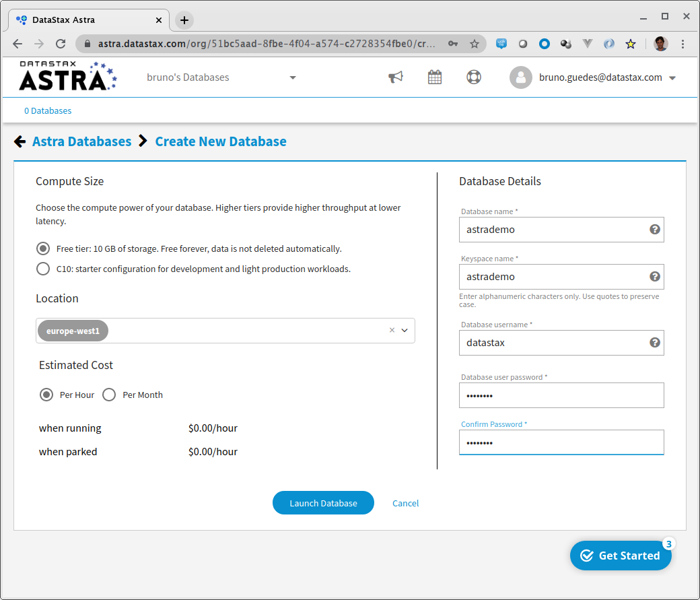Image resolution: width=700 pixels, height=600 pixels.
Task: Open the Get Started checklist
Action: 621,556
